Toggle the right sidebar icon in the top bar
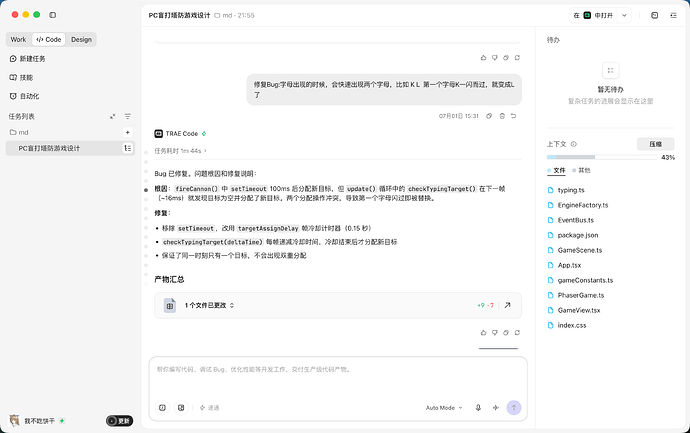 [x=673, y=15]
